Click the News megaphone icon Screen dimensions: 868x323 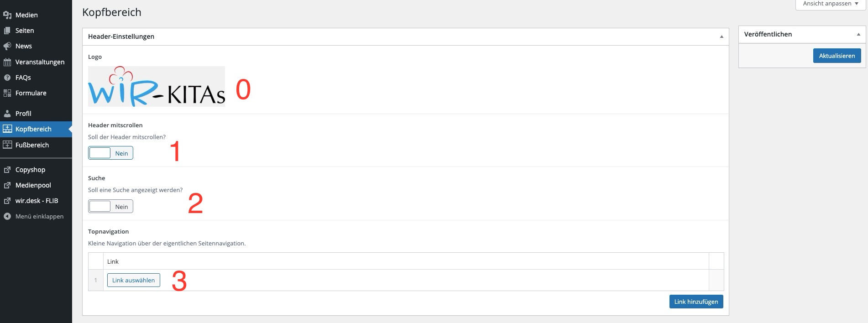[x=7, y=46]
